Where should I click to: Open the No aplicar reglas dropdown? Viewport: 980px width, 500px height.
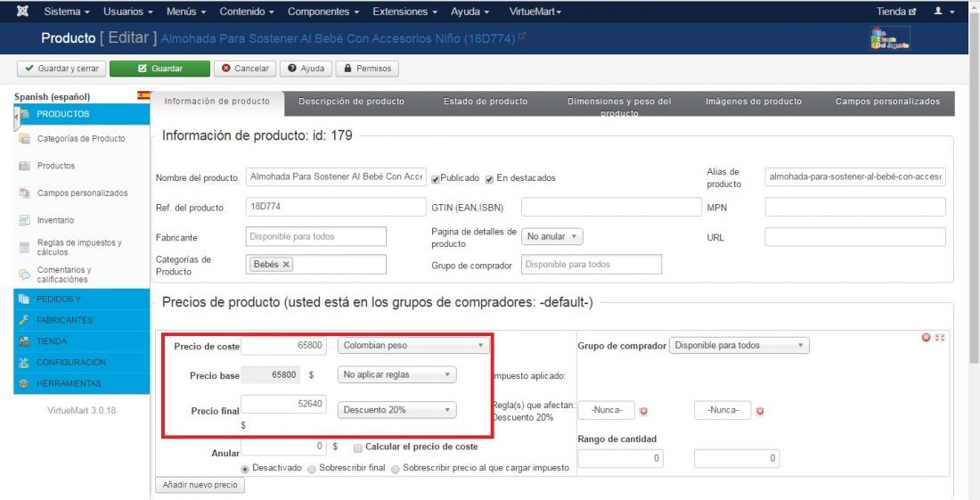coord(396,374)
